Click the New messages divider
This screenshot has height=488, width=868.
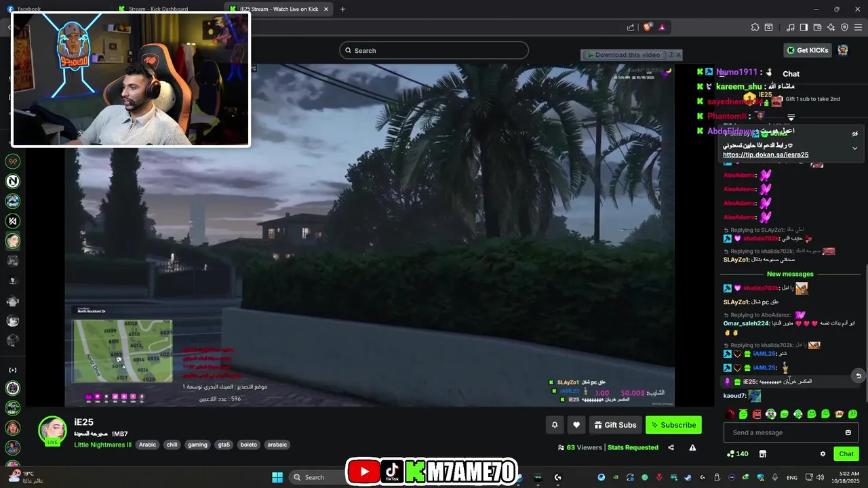pos(790,274)
